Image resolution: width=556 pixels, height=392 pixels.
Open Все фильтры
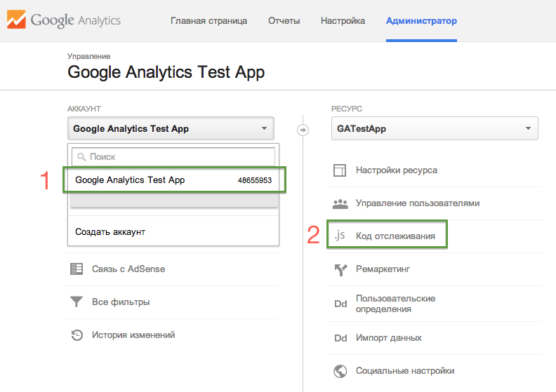pyautogui.click(x=121, y=302)
